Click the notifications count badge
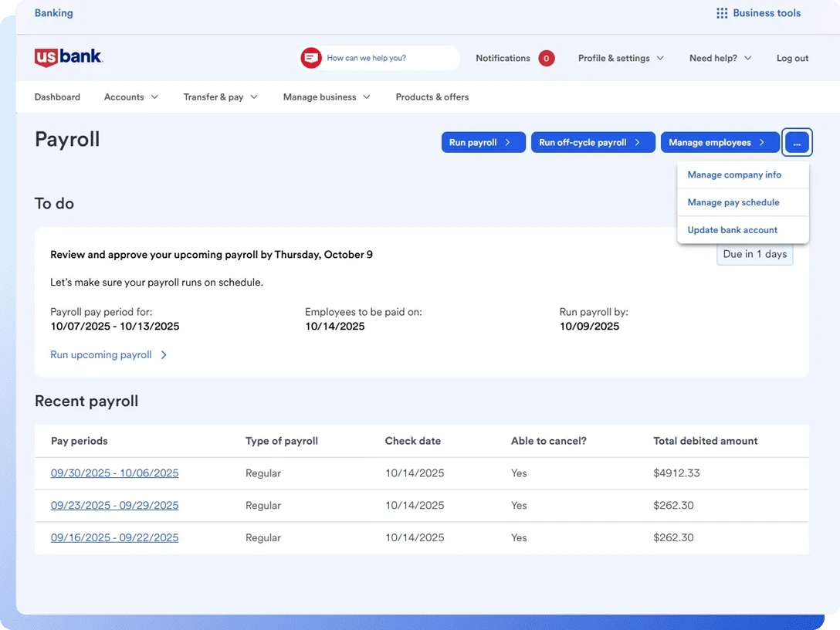The image size is (840, 630). coord(547,58)
